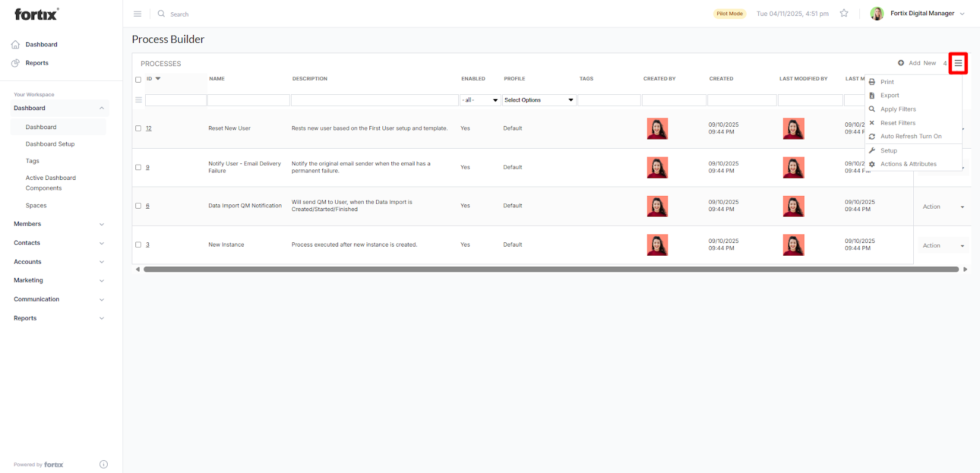
Task: Select Export from the grid menu
Action: point(889,95)
